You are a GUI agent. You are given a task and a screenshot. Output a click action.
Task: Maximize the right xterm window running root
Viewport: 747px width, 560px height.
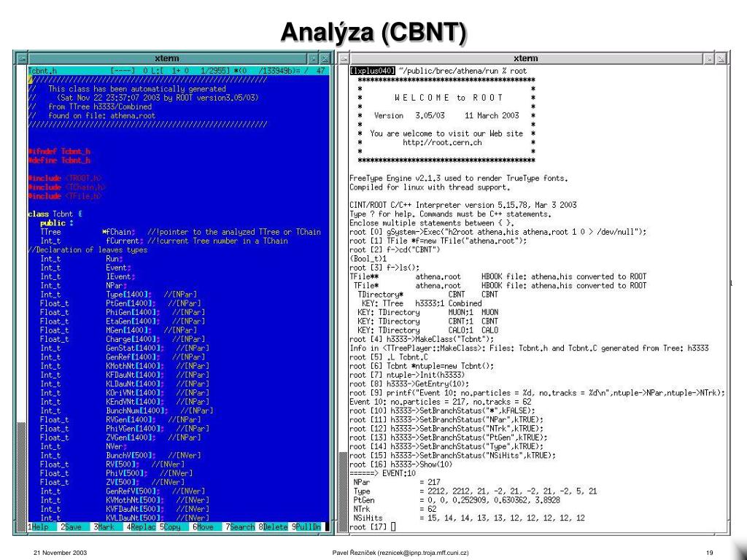[721, 58]
